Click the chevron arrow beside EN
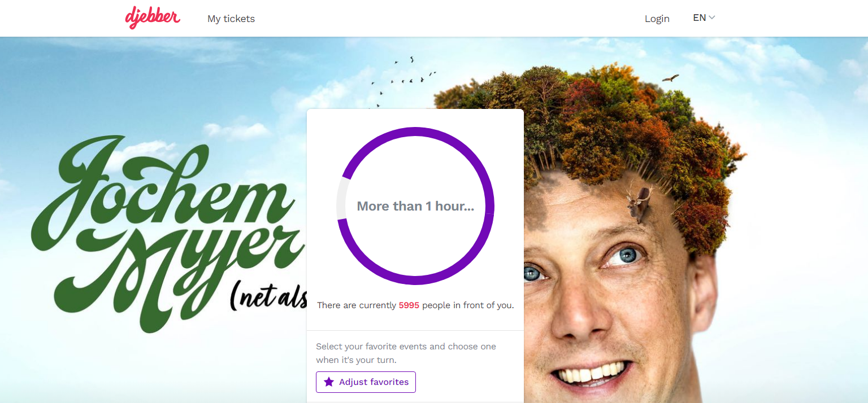This screenshot has width=868, height=403. pyautogui.click(x=712, y=17)
